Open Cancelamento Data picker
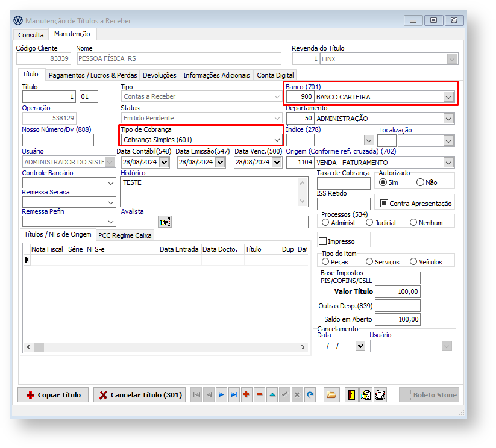The width and height of the screenshot is (496, 448). 360,346
